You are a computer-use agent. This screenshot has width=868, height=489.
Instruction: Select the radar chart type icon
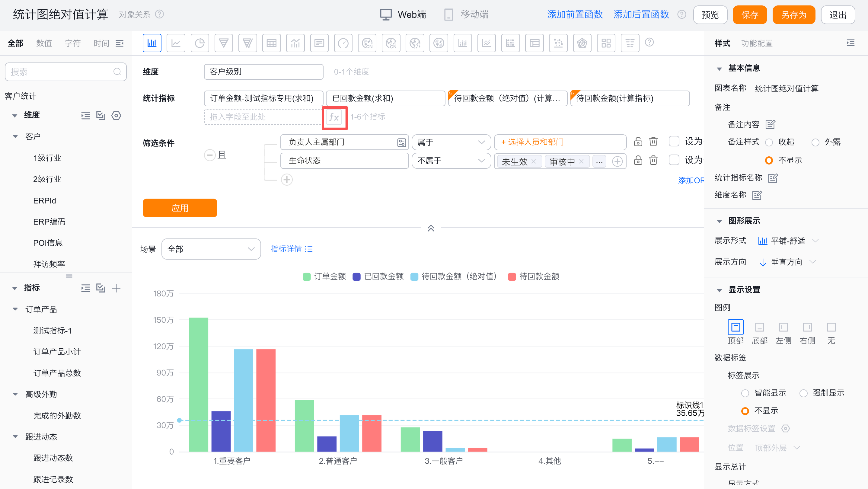[x=582, y=43]
